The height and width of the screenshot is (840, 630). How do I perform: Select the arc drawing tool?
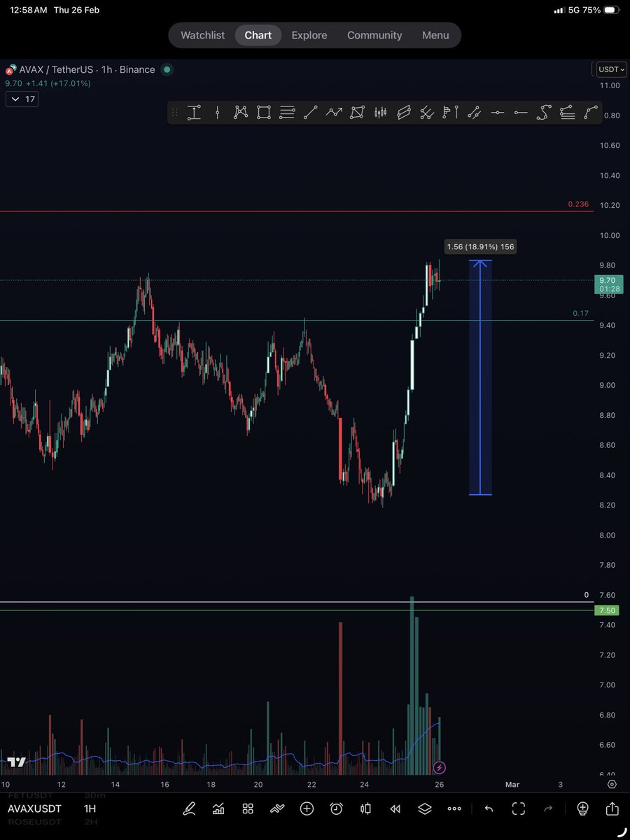(x=591, y=112)
